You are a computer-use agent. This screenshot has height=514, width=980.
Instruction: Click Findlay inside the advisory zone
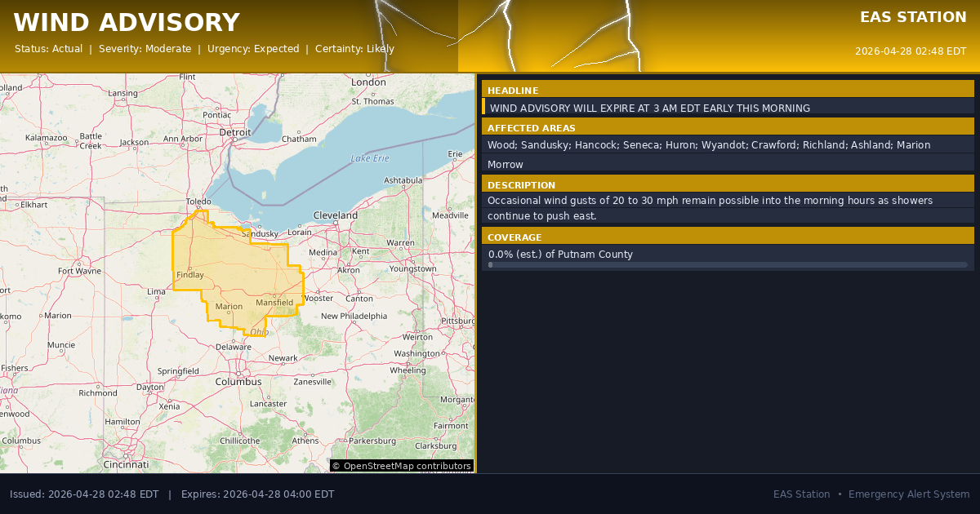(x=190, y=275)
